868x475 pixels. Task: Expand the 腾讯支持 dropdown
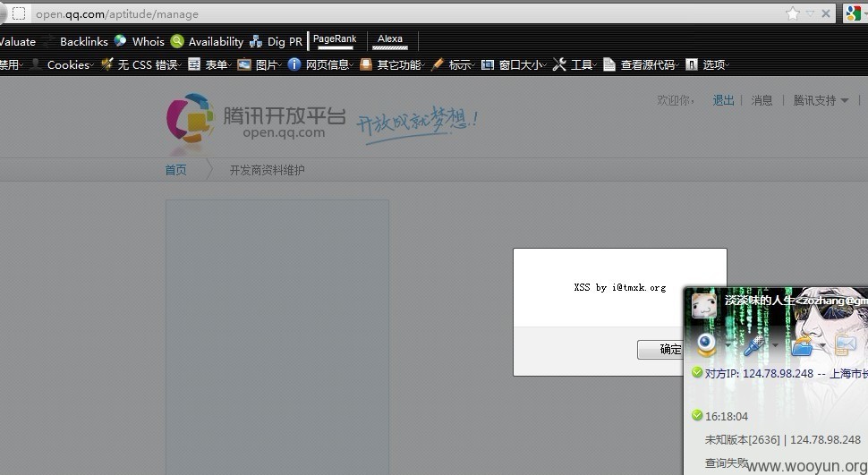[821, 100]
